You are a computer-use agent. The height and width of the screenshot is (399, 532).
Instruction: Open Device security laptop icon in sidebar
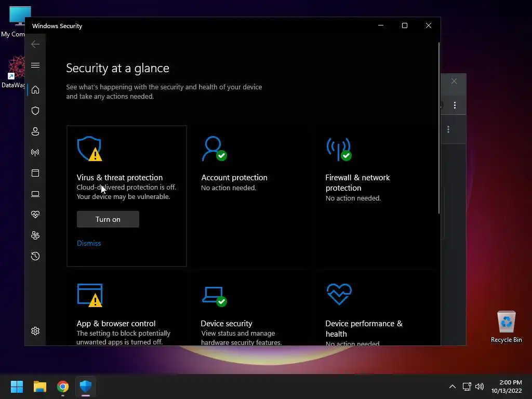tap(35, 194)
